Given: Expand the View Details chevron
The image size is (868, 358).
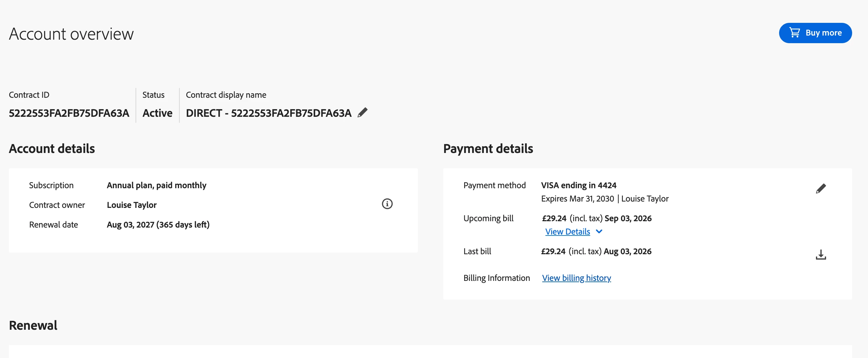Looking at the screenshot, I should [599, 231].
